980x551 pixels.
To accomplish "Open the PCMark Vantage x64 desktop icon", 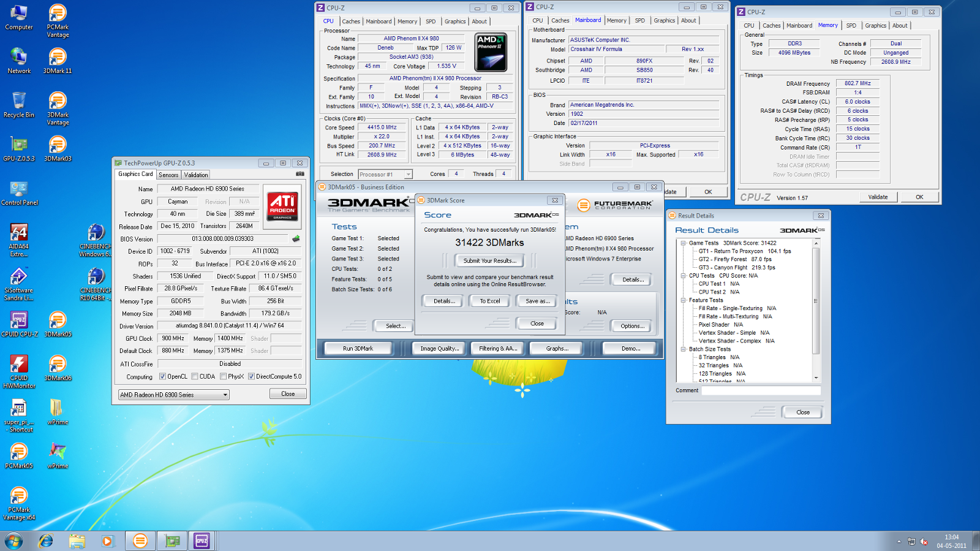I will [19, 504].
